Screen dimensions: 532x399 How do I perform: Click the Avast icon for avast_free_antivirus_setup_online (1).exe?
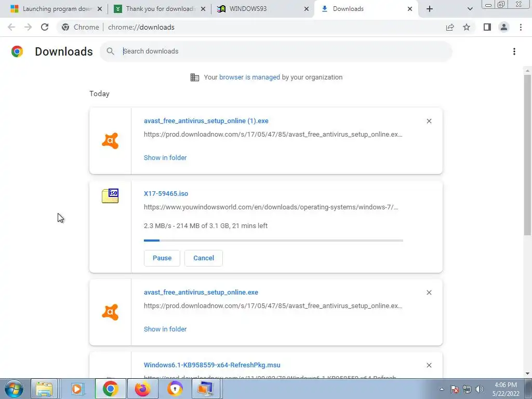pos(110,140)
